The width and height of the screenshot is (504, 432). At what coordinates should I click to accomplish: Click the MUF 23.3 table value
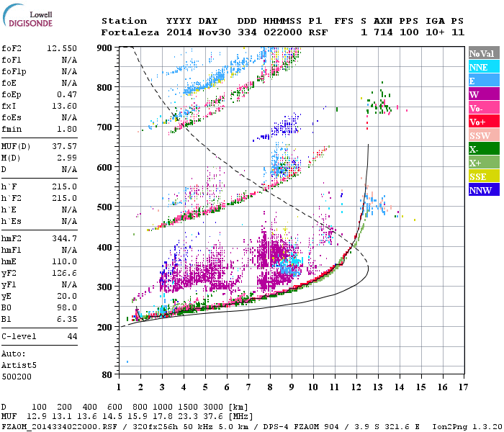(x=188, y=417)
